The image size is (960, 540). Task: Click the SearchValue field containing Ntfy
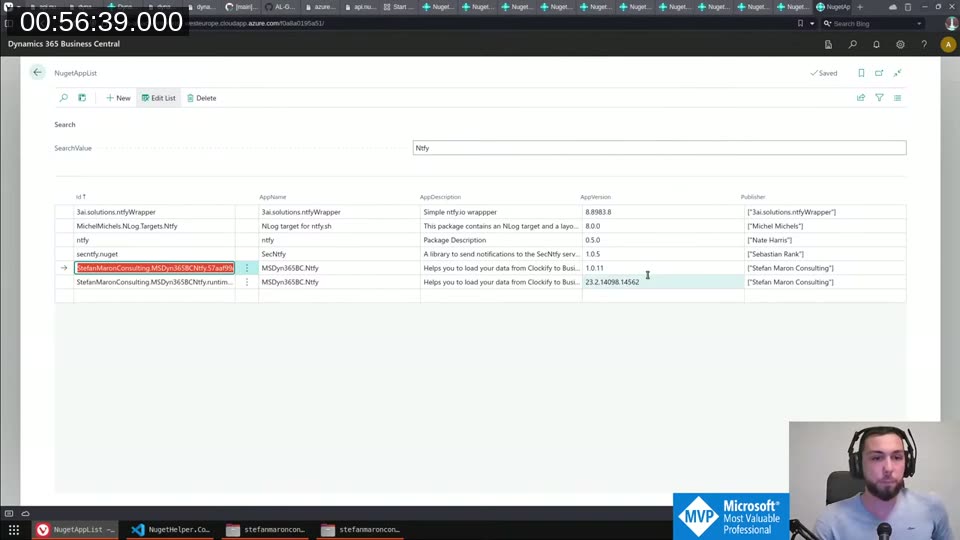pos(659,148)
